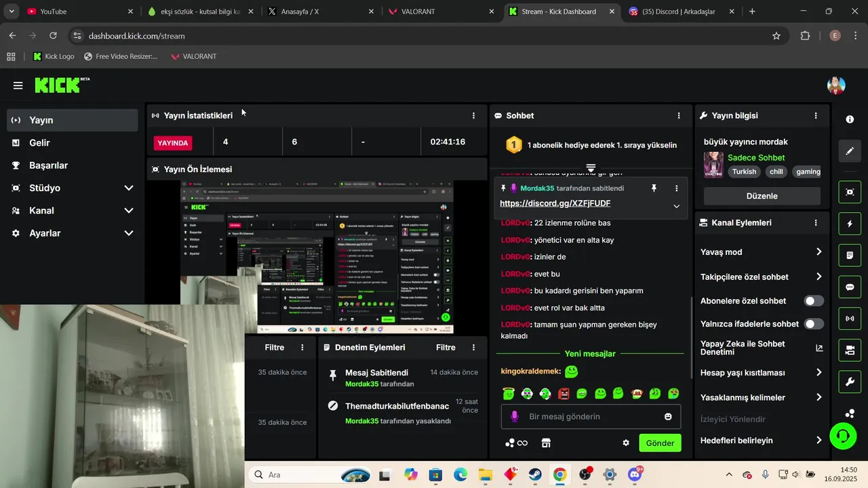This screenshot has height=488, width=868.
Task: Click the purple microphone icon in the message box
Action: 514,416
